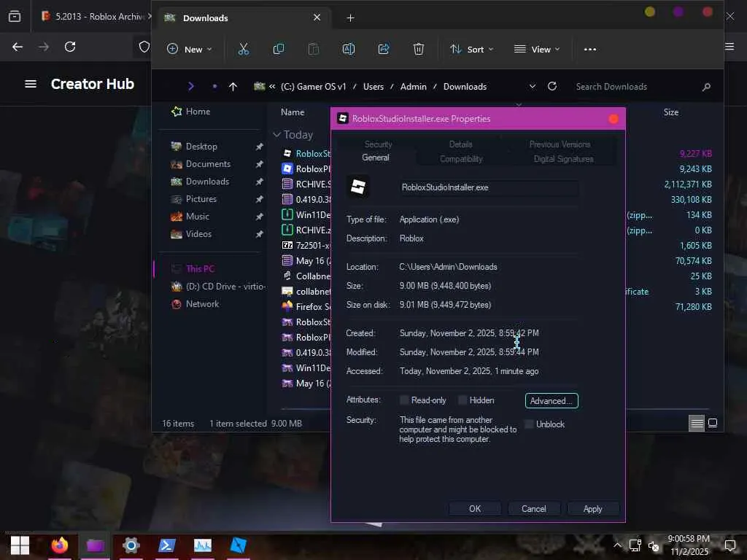Show hidden tray icons chevron
Viewport: 747px width, 560px height.
point(617,545)
